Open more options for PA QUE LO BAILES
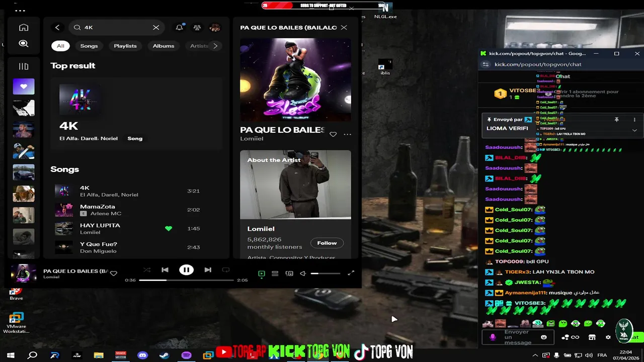The image size is (644, 362). coord(347,134)
